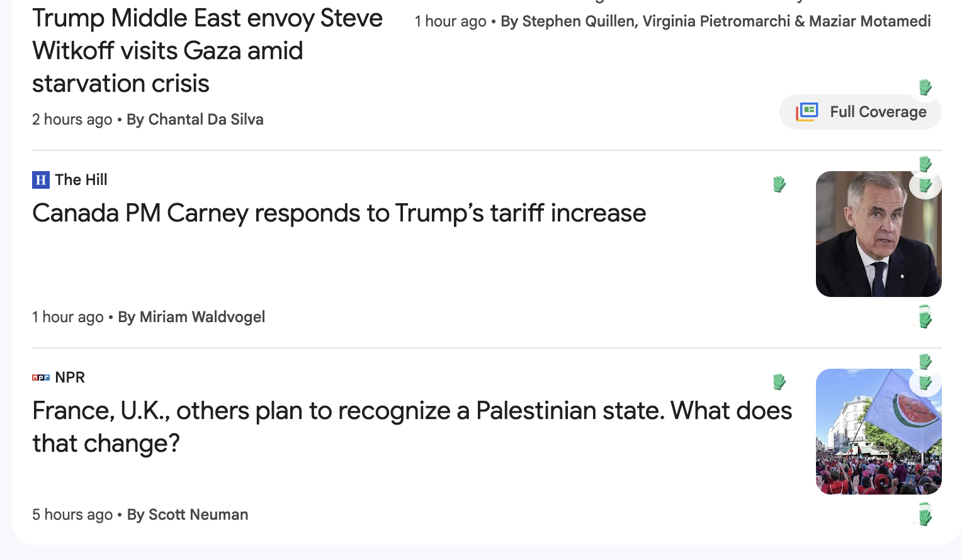Click green glove icon below Carney photo
The height and width of the screenshot is (560, 962).
tap(925, 318)
